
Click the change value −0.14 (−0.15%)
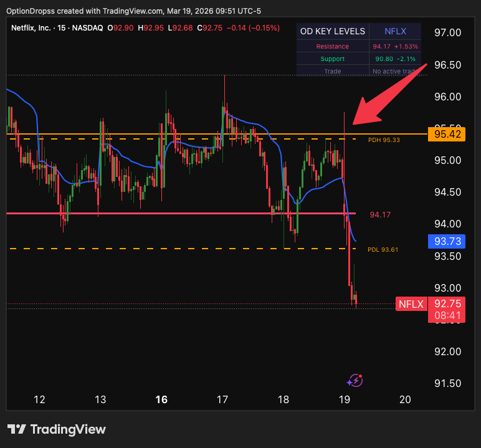[253, 28]
